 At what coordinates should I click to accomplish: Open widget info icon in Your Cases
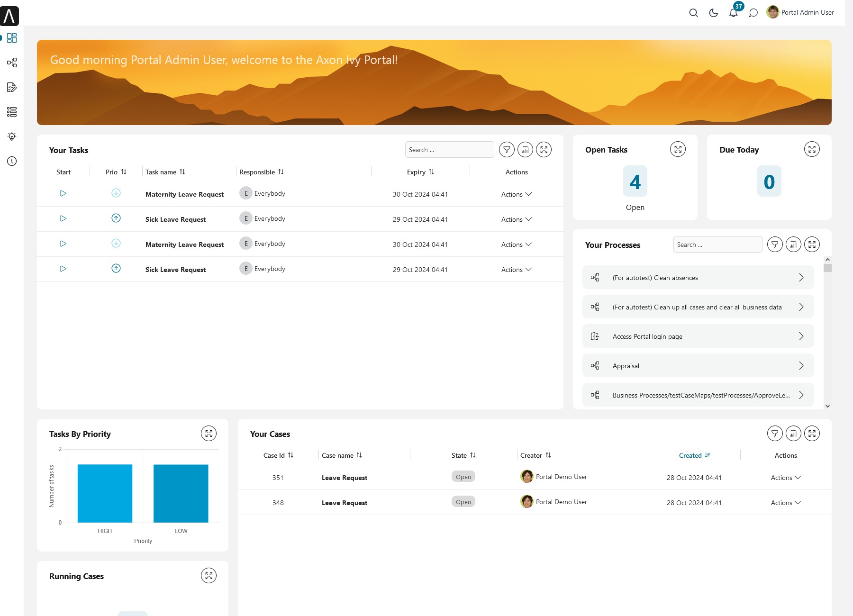tap(793, 434)
